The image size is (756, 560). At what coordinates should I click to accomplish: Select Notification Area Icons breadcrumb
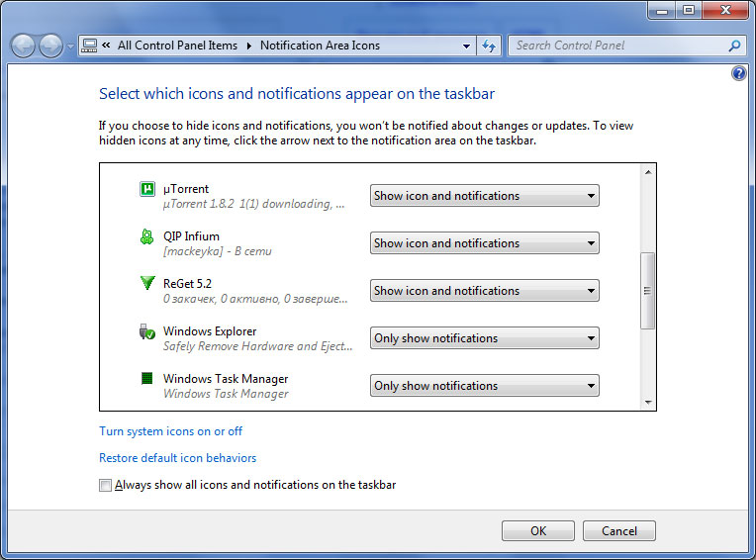tap(321, 46)
